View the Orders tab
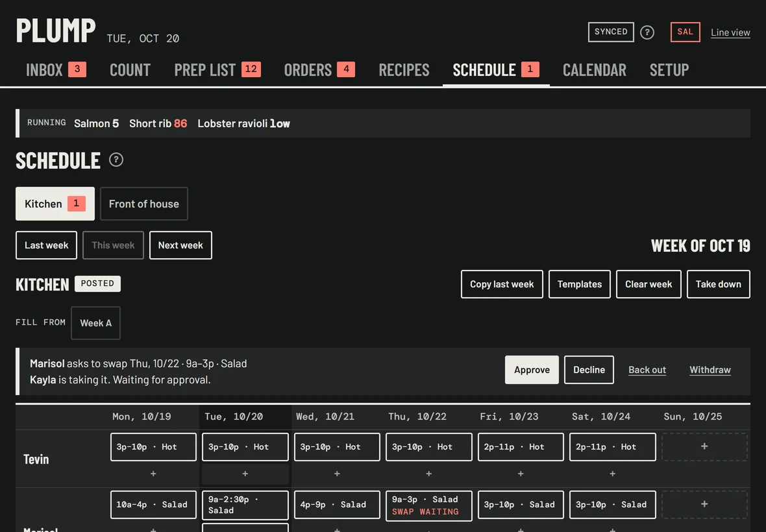Screen dimensions: 766x532 319,70
